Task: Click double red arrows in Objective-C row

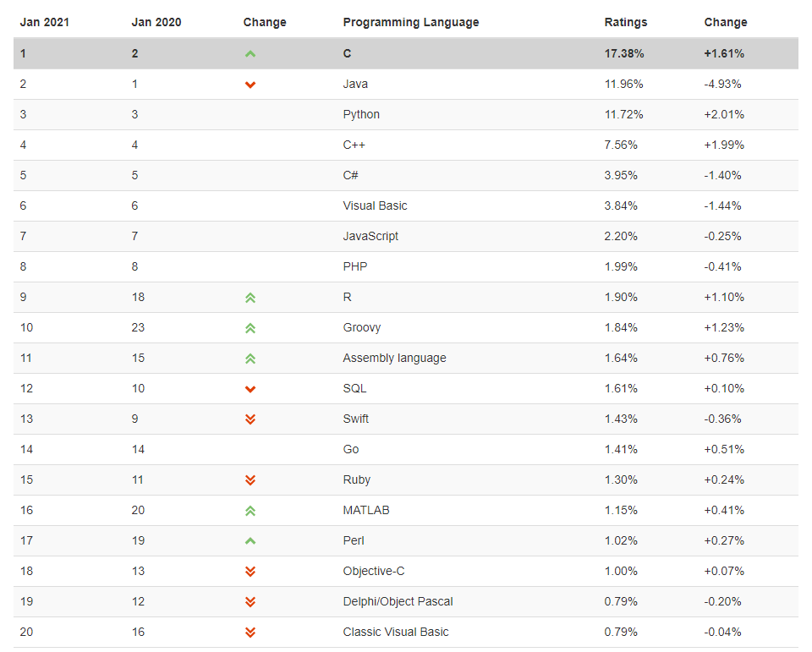Action: point(250,572)
